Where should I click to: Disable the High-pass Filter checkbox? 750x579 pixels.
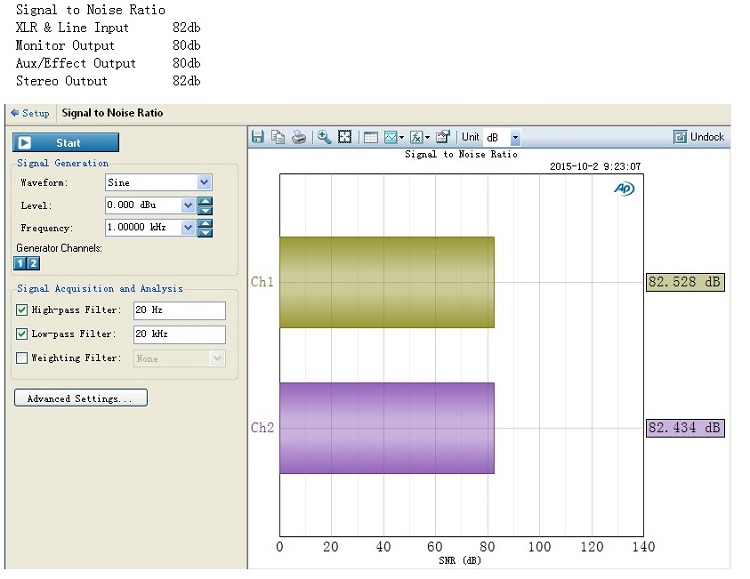[x=22, y=310]
